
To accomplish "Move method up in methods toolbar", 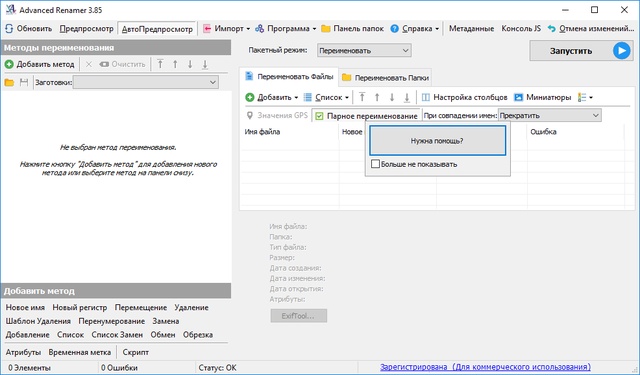I will point(175,64).
